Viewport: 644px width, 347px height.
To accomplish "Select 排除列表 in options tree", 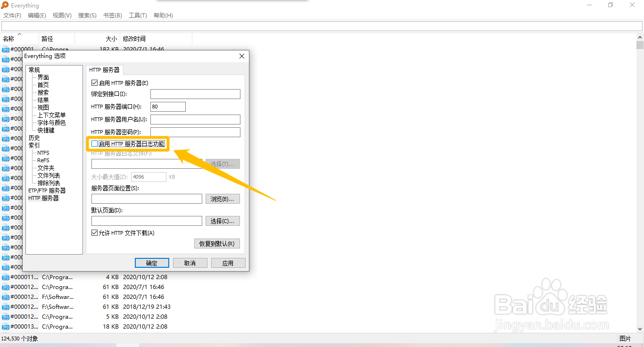I will tap(49, 183).
